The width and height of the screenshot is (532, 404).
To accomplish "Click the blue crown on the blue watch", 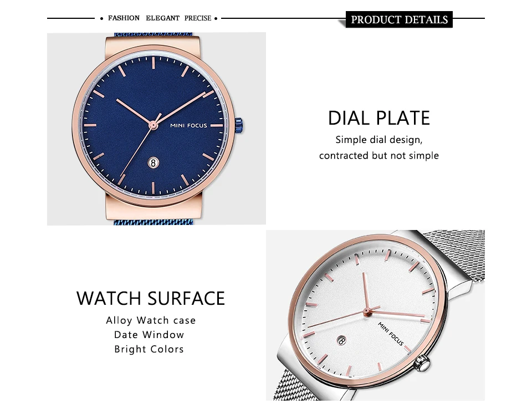I will (239, 126).
